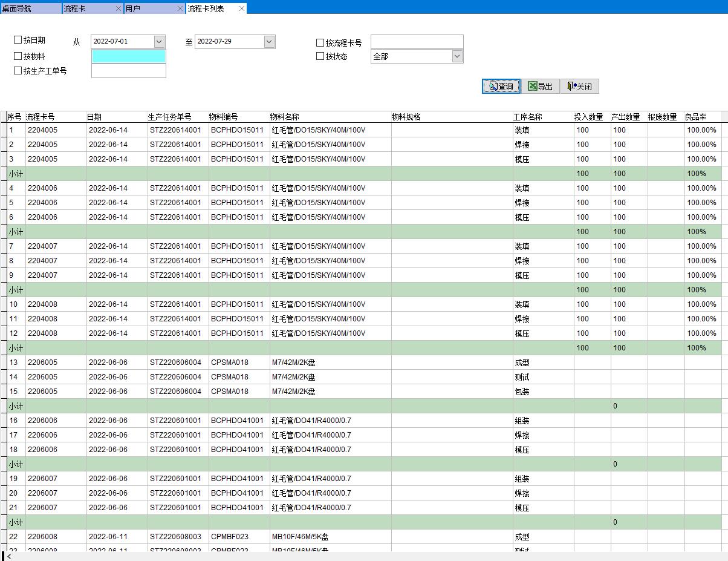Click the 导出 Excel export button
728x561 pixels.
pyautogui.click(x=540, y=87)
